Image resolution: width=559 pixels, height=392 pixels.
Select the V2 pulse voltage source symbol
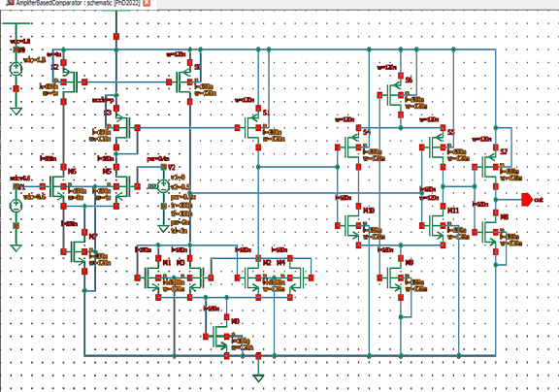point(163,186)
